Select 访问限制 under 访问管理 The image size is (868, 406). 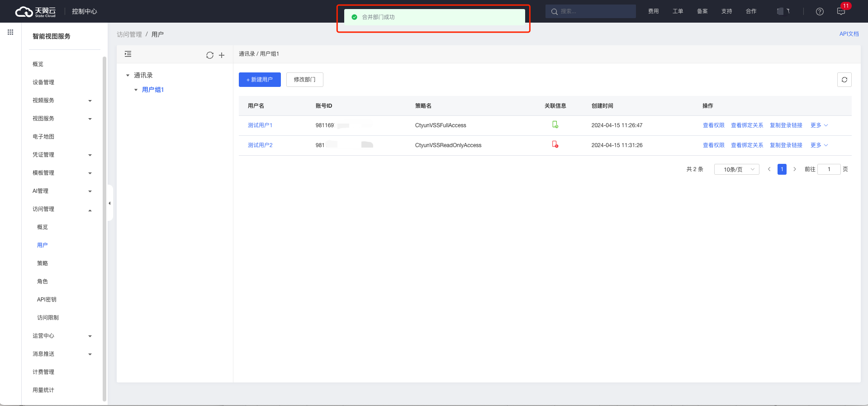click(x=48, y=318)
